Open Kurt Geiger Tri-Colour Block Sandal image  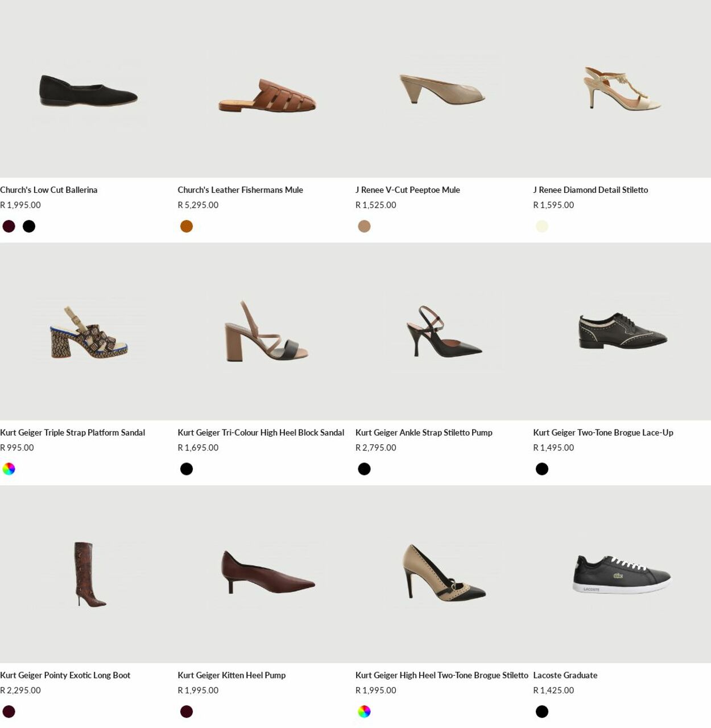[266, 332]
